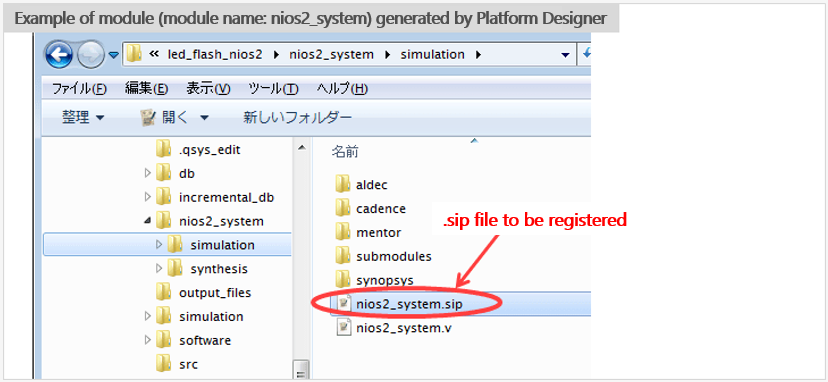Select nios2_system in the address path
This screenshot has height=382, width=828.
click(332, 54)
